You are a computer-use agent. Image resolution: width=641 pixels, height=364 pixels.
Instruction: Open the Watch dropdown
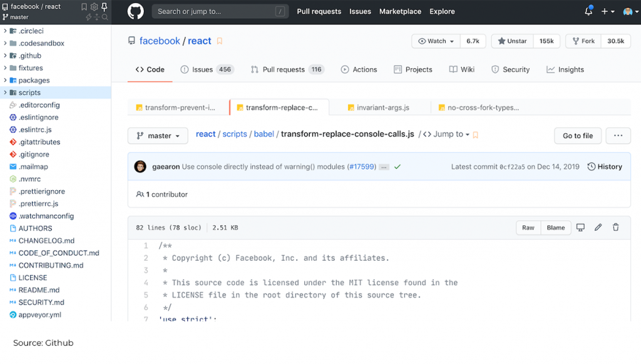434,41
